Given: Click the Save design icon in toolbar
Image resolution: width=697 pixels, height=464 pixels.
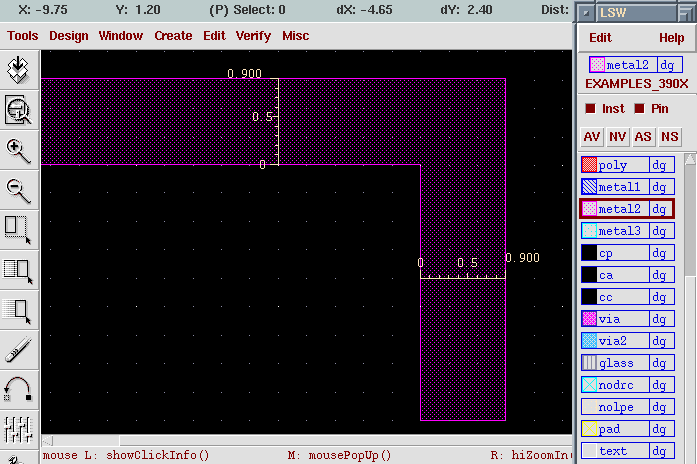Looking at the screenshot, I should click(18, 70).
